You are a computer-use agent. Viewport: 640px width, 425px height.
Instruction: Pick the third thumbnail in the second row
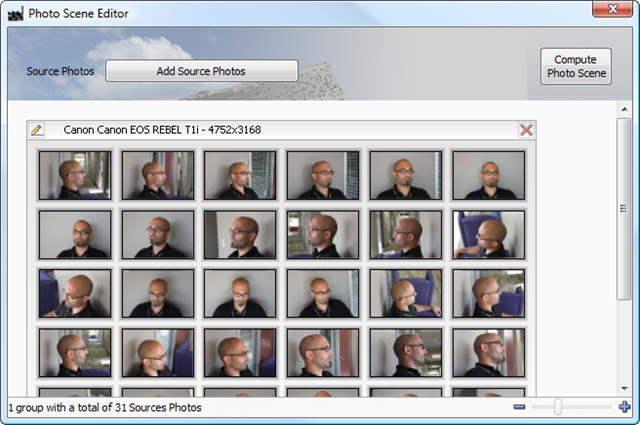point(240,234)
